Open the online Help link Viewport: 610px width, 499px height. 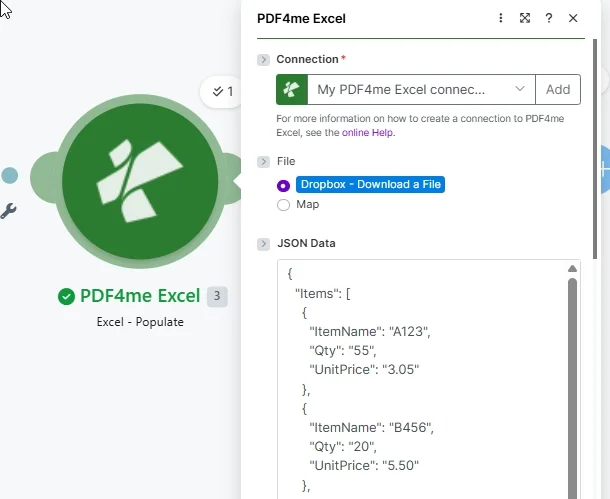[x=367, y=133]
